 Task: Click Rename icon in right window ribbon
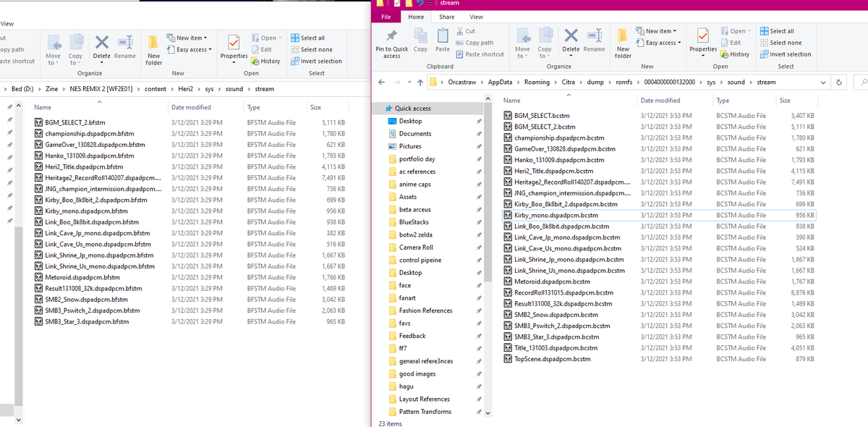pyautogui.click(x=594, y=41)
